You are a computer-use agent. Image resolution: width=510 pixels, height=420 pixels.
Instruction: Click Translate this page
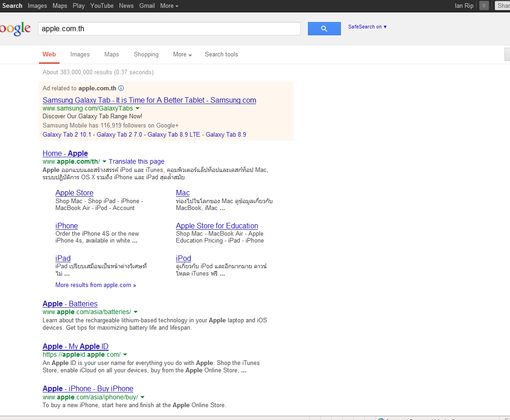tap(137, 161)
